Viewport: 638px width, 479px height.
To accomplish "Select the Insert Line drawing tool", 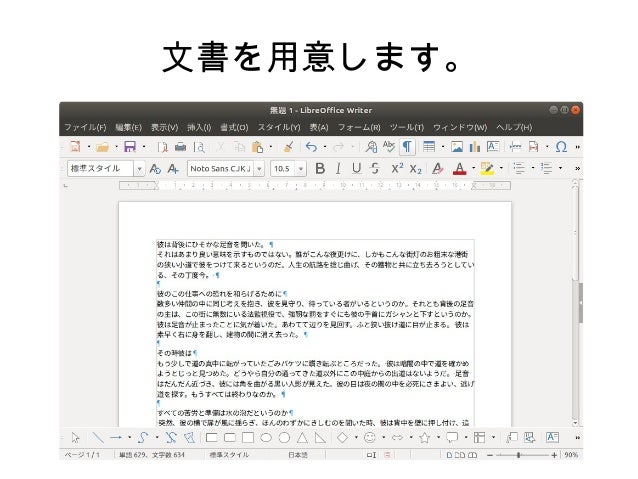I will click(x=98, y=438).
